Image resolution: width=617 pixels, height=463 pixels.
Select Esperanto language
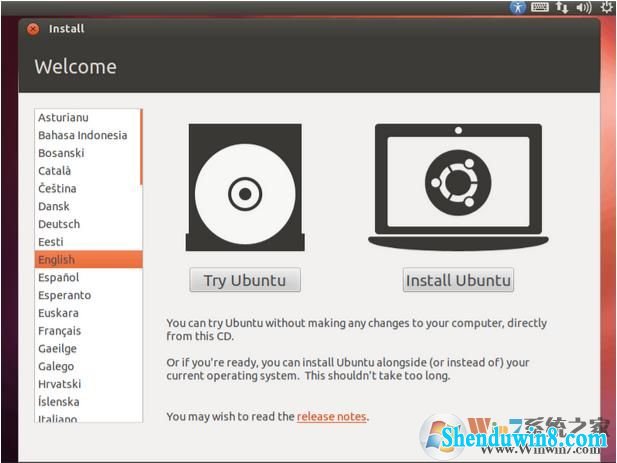point(88,295)
